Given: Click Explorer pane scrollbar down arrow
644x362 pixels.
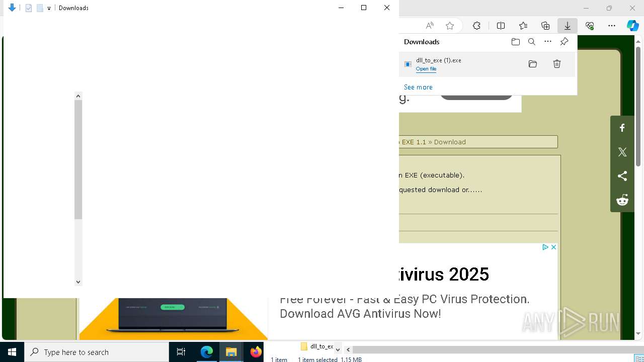Looking at the screenshot, I should click(x=78, y=282).
